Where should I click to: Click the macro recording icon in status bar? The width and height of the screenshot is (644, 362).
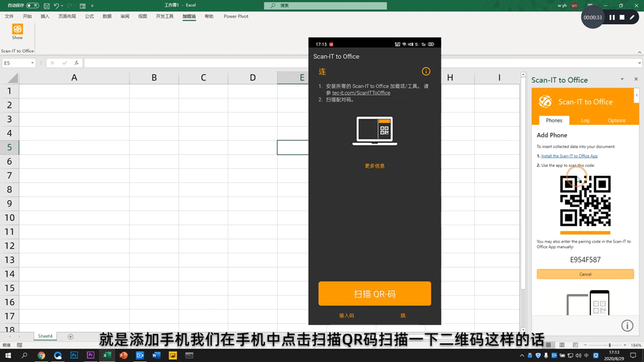(x=19, y=345)
